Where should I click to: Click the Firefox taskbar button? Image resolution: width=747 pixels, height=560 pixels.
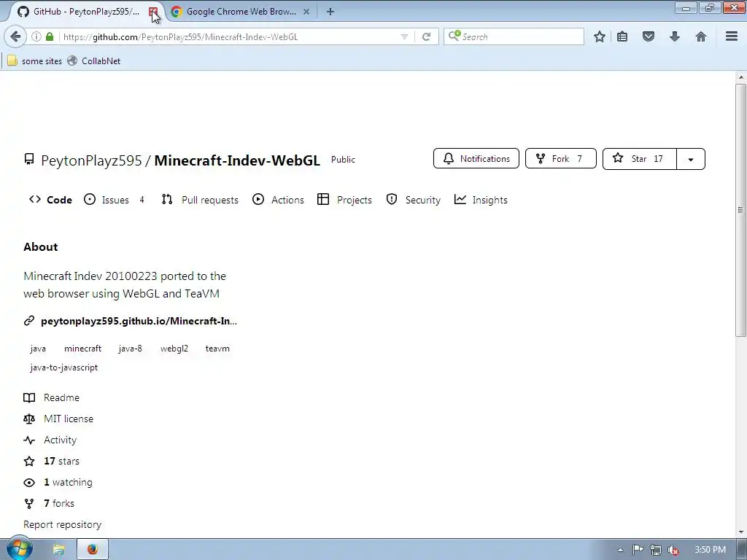click(93, 550)
